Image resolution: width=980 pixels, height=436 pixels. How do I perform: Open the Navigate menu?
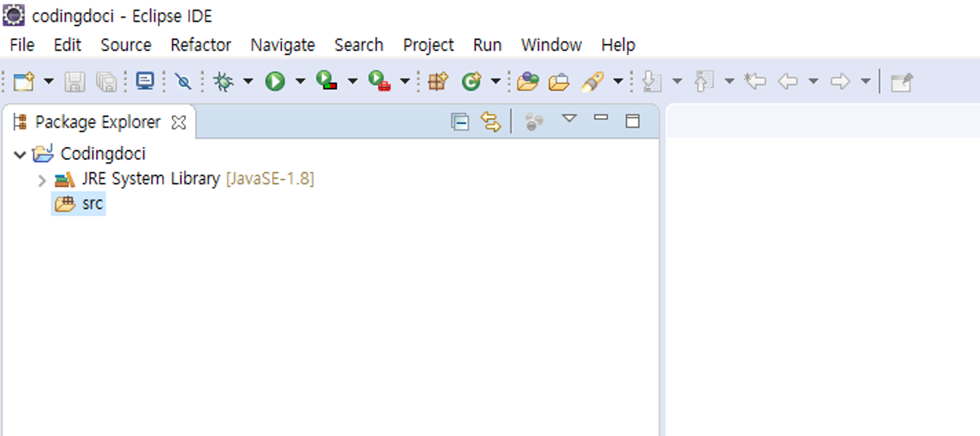click(283, 45)
